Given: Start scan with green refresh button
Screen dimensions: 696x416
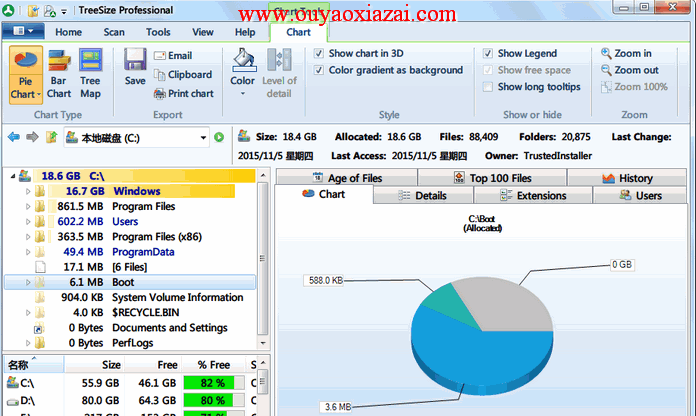Looking at the screenshot, I should [219, 137].
